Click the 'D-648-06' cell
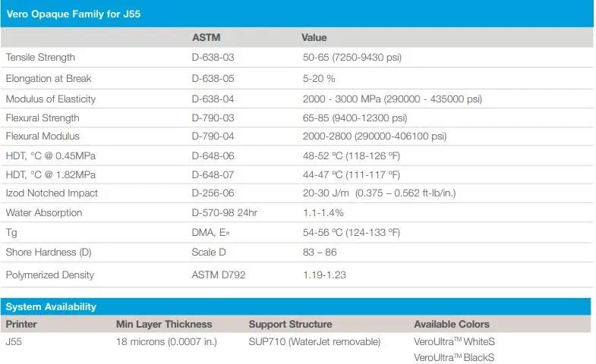The height and width of the screenshot is (364, 596). [x=213, y=156]
